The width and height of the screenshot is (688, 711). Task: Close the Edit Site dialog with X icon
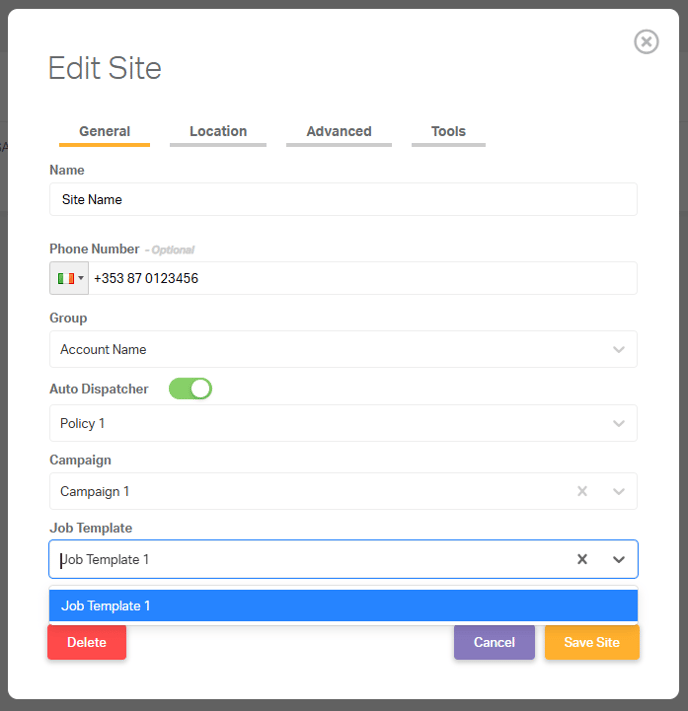(646, 42)
